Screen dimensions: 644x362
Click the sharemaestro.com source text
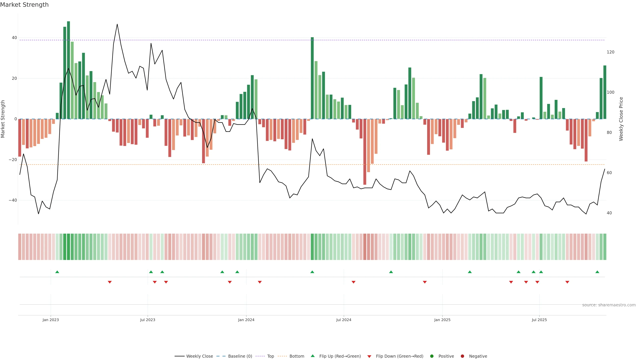[609, 305]
